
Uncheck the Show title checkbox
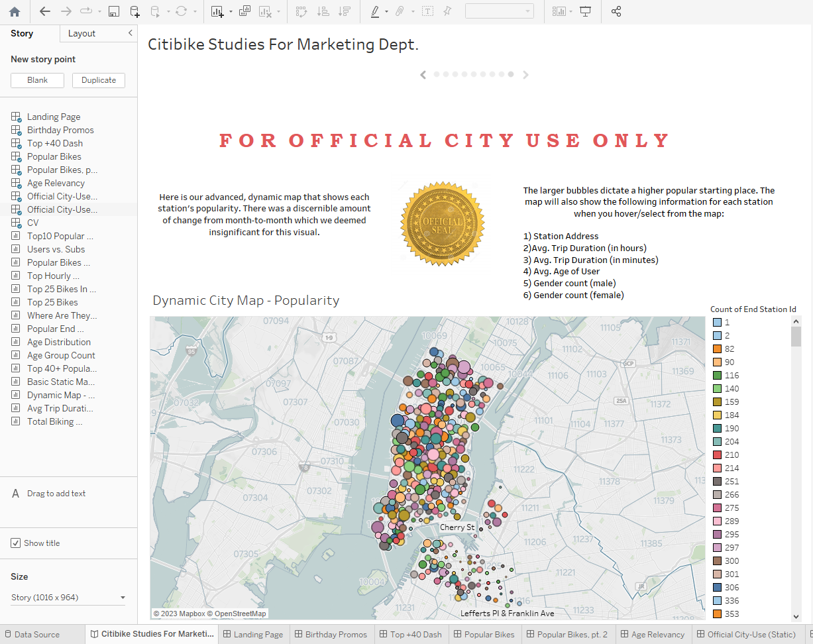pos(16,543)
